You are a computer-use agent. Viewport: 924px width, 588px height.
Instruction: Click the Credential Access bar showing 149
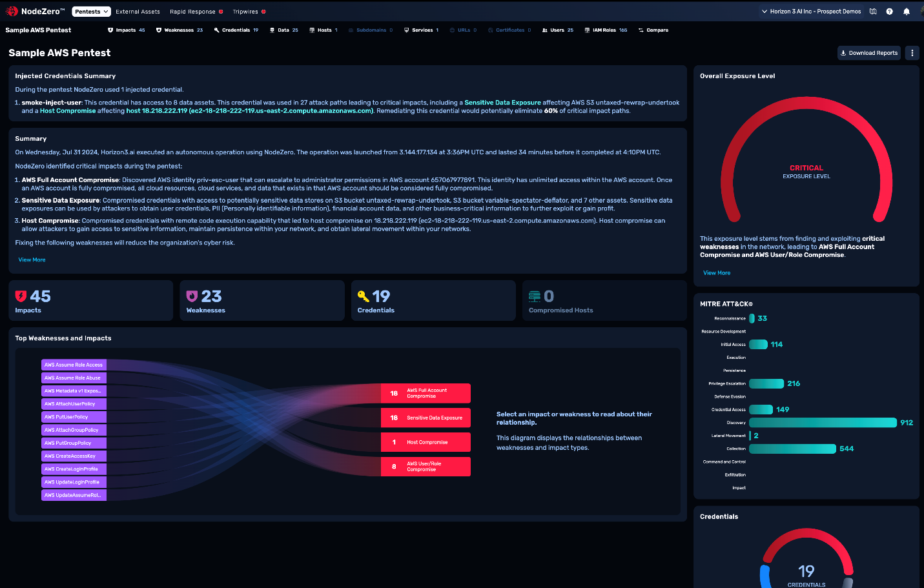point(761,409)
